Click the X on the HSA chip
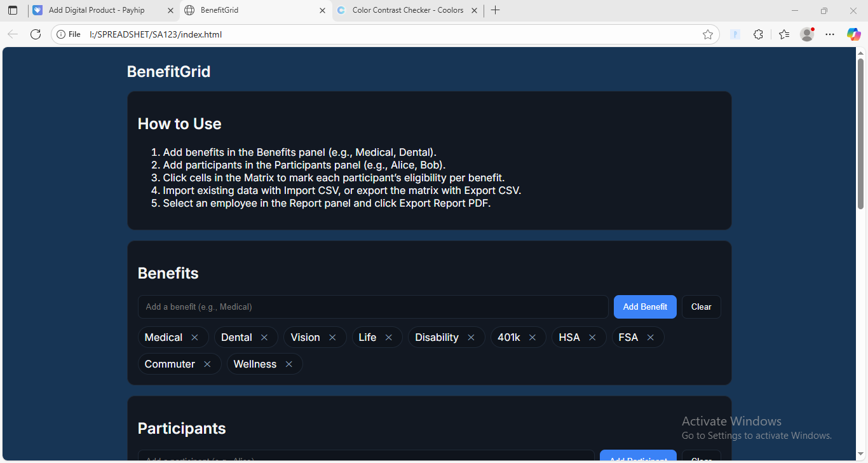This screenshot has width=868, height=463. (x=592, y=338)
